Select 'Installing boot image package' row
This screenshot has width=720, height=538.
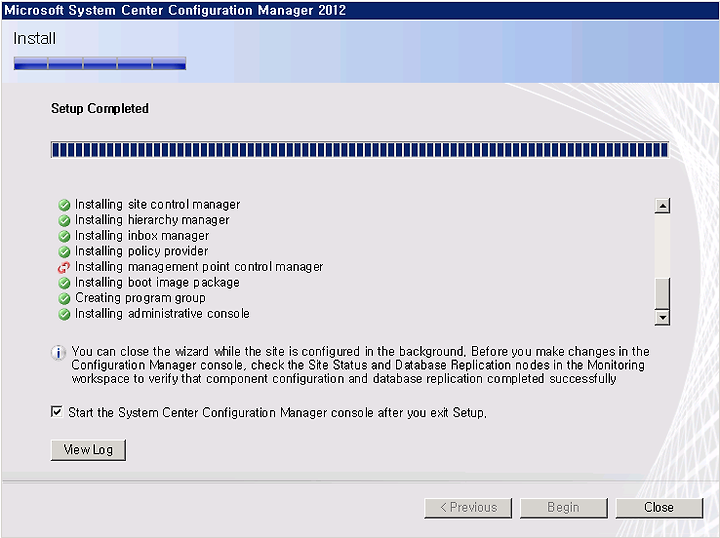click(x=149, y=283)
